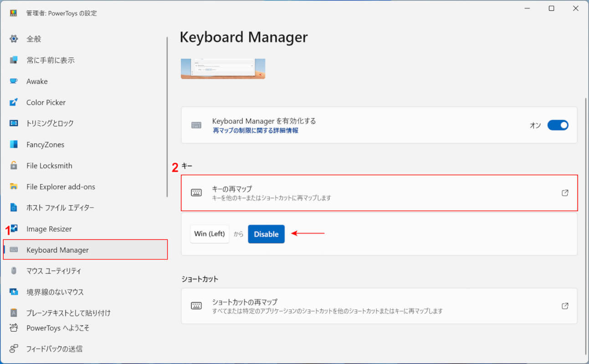Screen dimensions: 589x364
Task: Click the File Locksmith padlock icon
Action: click(14, 166)
